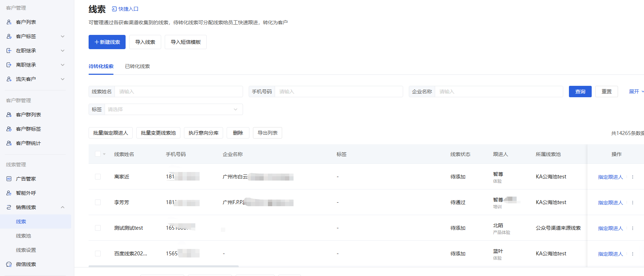Expand the 客户标签 submenu chevron
Viewport: 644px width, 276px height.
click(x=63, y=36)
